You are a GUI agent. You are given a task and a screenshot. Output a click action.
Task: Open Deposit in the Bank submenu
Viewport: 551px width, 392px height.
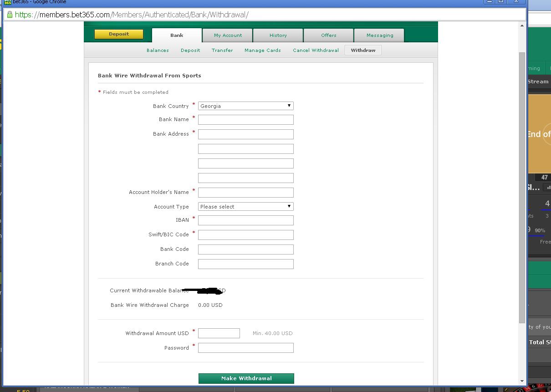(x=190, y=51)
